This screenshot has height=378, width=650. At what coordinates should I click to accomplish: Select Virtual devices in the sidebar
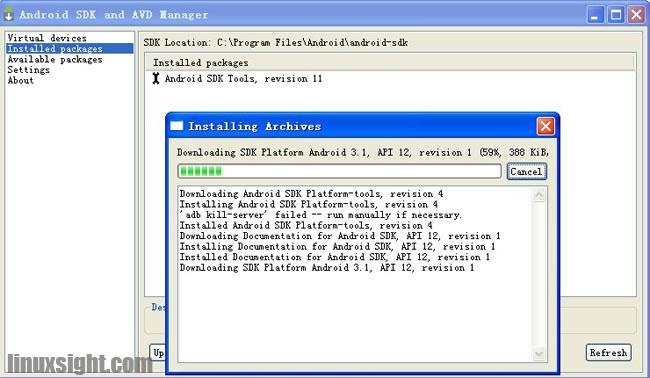pyautogui.click(x=47, y=38)
